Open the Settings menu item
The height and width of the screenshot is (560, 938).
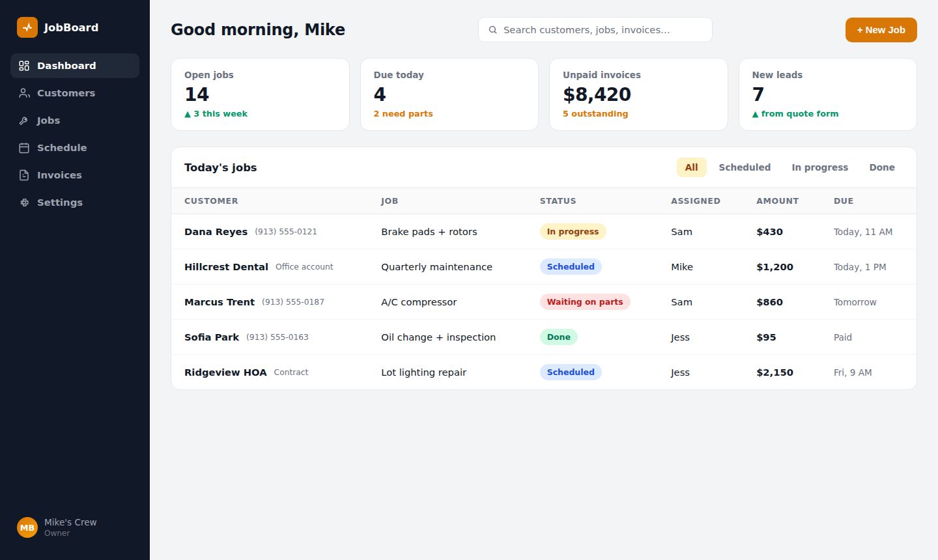(x=75, y=203)
